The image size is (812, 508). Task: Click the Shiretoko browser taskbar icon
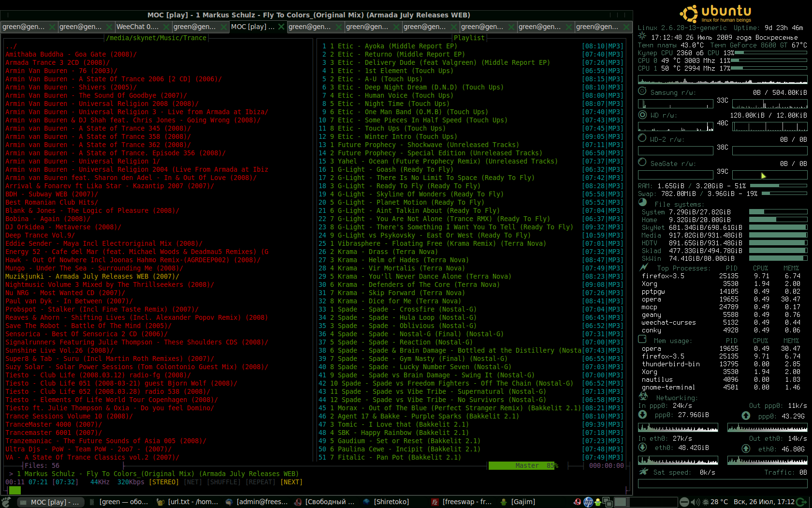click(366, 502)
